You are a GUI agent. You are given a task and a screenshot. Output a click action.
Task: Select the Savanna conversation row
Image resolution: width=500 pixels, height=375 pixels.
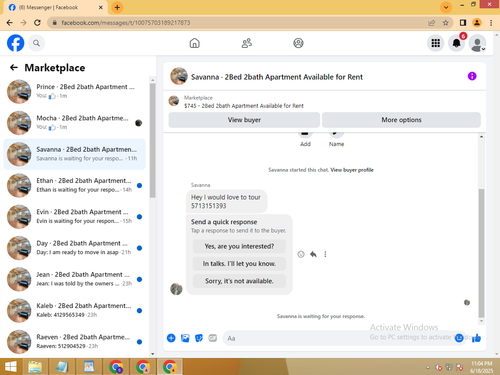75,154
